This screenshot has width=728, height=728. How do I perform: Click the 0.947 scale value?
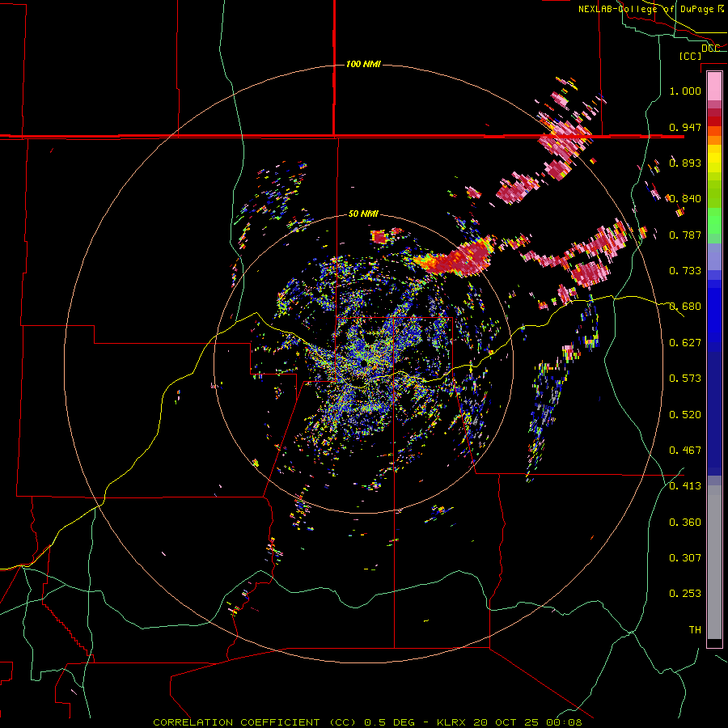(685, 127)
